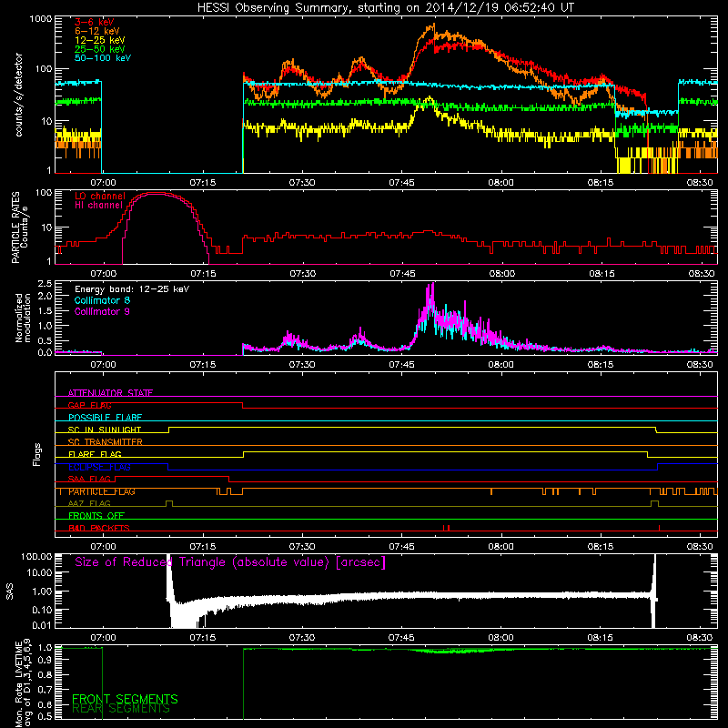Select the 'SAA FLAG' label

(x=89, y=480)
